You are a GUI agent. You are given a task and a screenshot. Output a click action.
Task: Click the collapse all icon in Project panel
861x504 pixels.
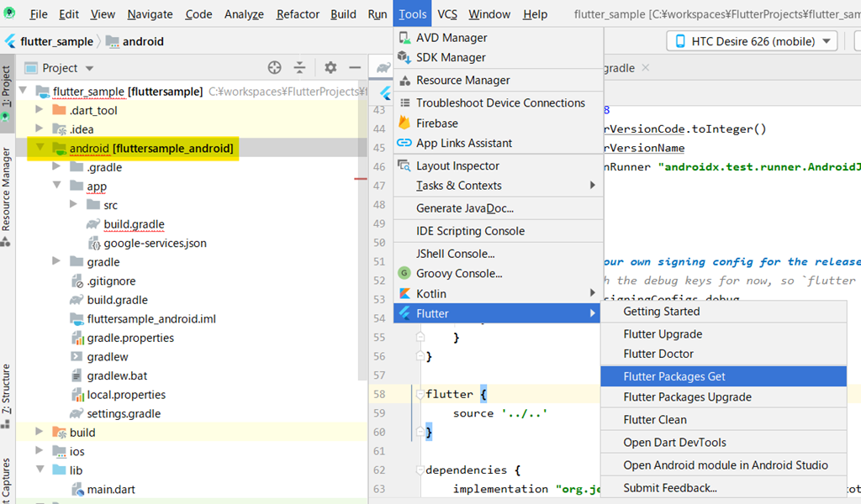pos(299,68)
